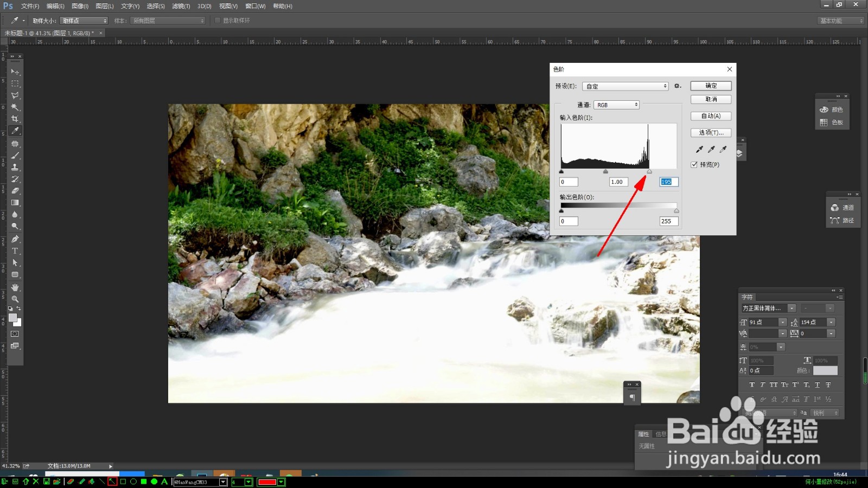This screenshot has width=868, height=488.
Task: Toggle all caps in Character panel
Action: click(774, 385)
